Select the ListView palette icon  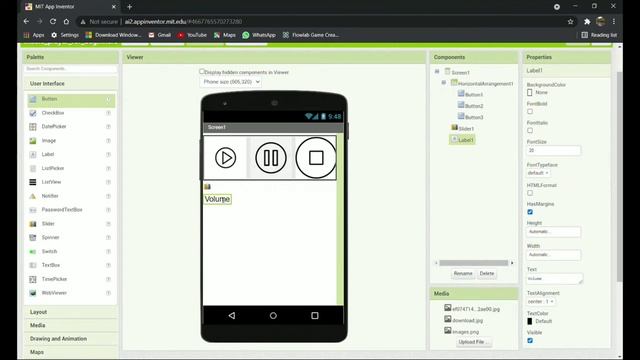33,182
